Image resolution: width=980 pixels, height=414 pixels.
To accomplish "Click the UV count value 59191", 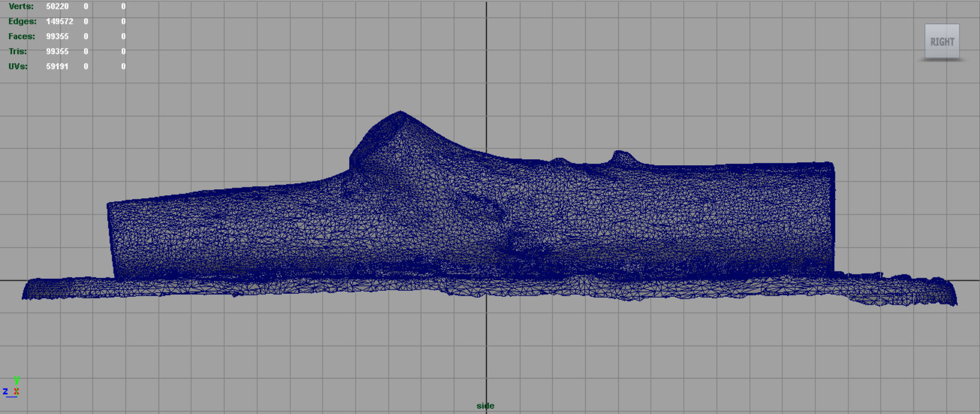I will click(x=57, y=66).
